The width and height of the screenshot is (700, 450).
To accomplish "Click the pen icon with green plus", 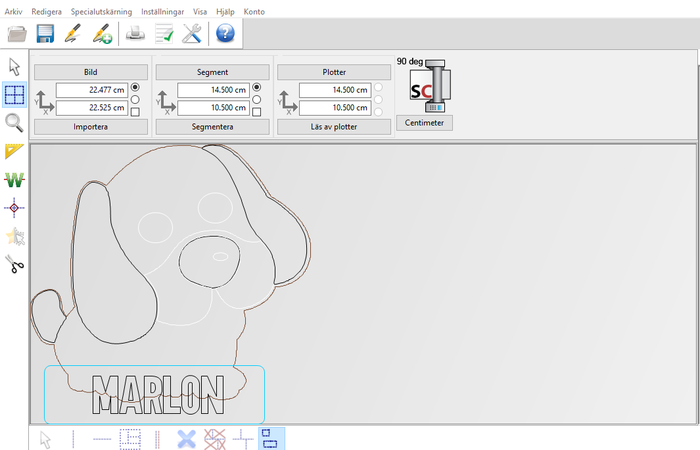I will (102, 33).
